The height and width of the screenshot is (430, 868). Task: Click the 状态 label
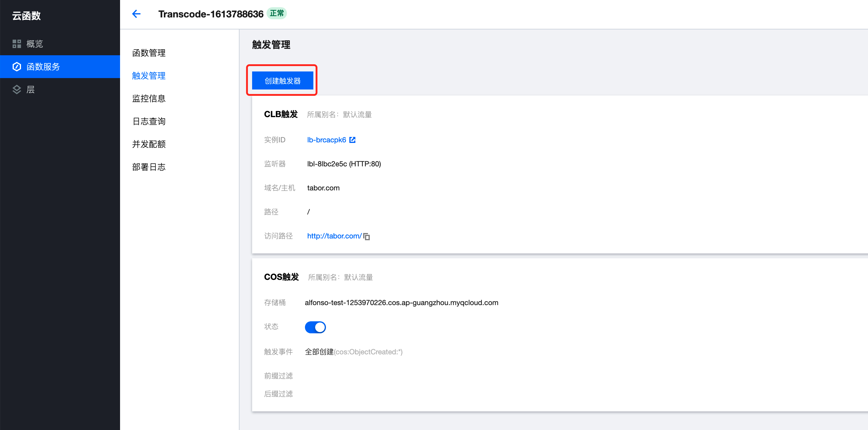[x=271, y=327]
